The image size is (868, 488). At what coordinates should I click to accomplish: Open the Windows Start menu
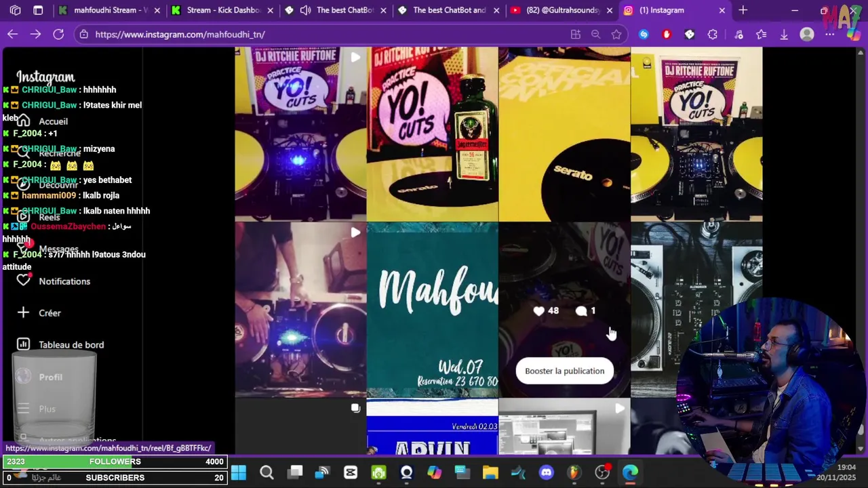(239, 472)
